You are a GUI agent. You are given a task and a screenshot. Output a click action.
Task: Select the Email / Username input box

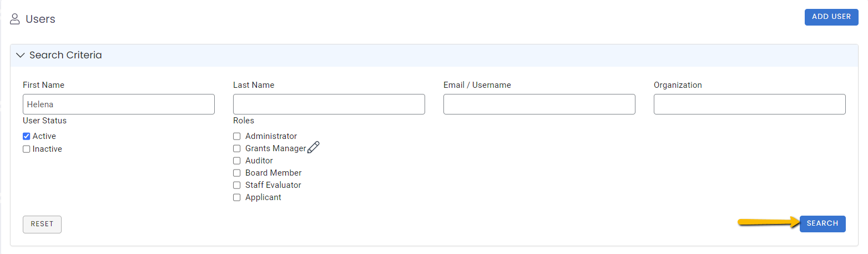click(539, 104)
